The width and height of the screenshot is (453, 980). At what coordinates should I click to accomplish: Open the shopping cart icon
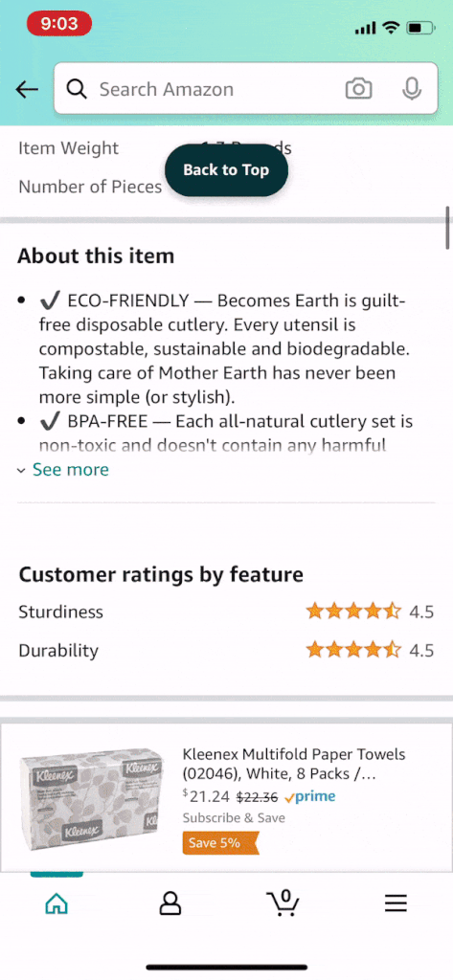click(x=283, y=902)
